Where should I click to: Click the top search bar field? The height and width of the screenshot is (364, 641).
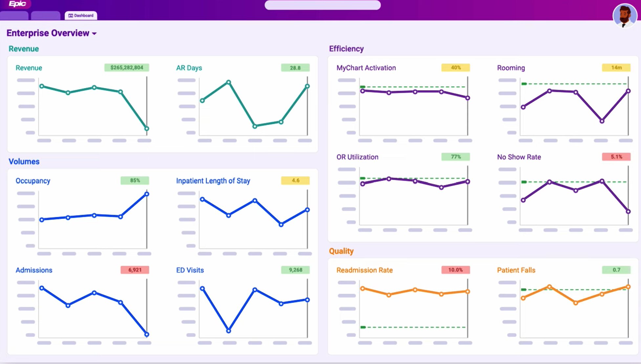[x=322, y=5]
